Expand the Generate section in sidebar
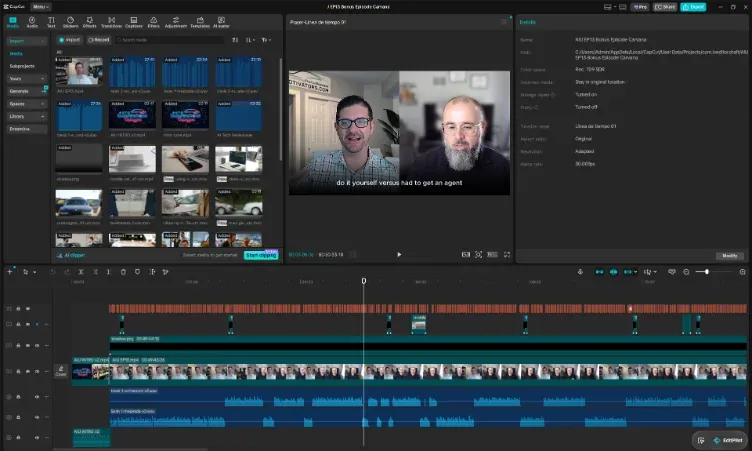 27,91
